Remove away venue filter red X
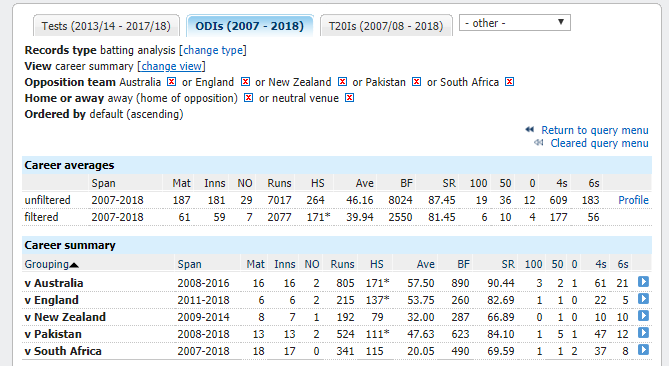Screen dimensions: 669x366 pyautogui.click(x=248, y=98)
